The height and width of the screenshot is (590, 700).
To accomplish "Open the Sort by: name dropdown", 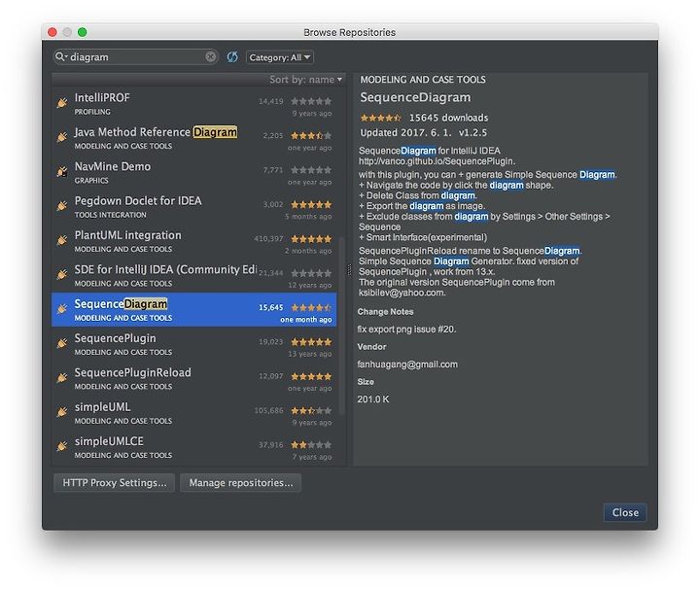I will coord(306,80).
